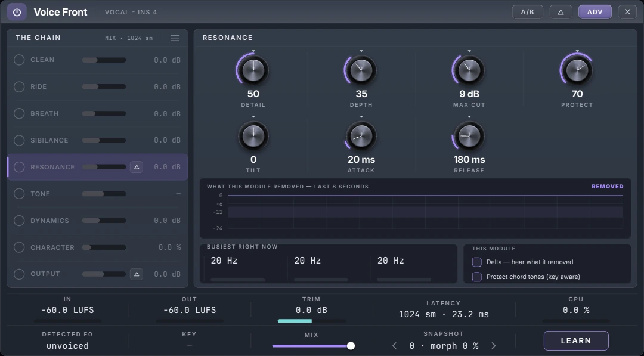Screen dimensions: 644x356
Task: Check Delta — hear what it removed
Action: coord(477,262)
